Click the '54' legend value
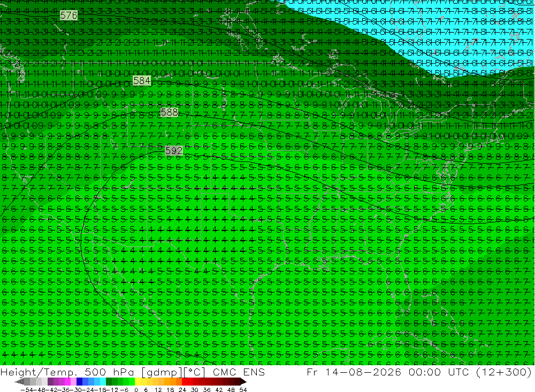The width and height of the screenshot is (535, 392). point(243,390)
